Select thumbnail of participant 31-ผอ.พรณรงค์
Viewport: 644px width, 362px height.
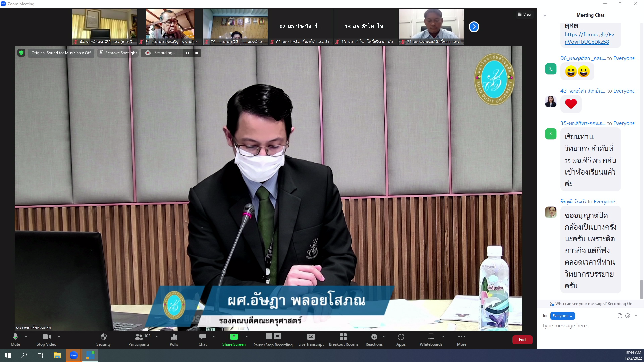click(x=432, y=27)
